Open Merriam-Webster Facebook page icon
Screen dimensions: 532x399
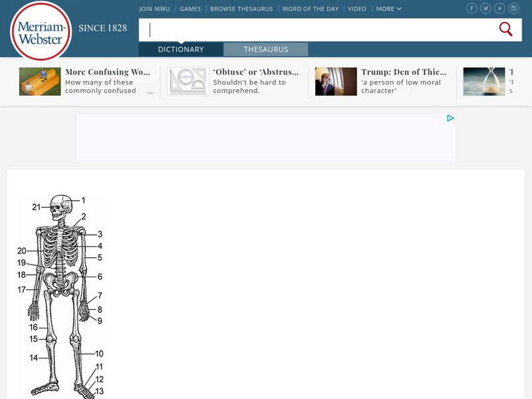click(472, 9)
